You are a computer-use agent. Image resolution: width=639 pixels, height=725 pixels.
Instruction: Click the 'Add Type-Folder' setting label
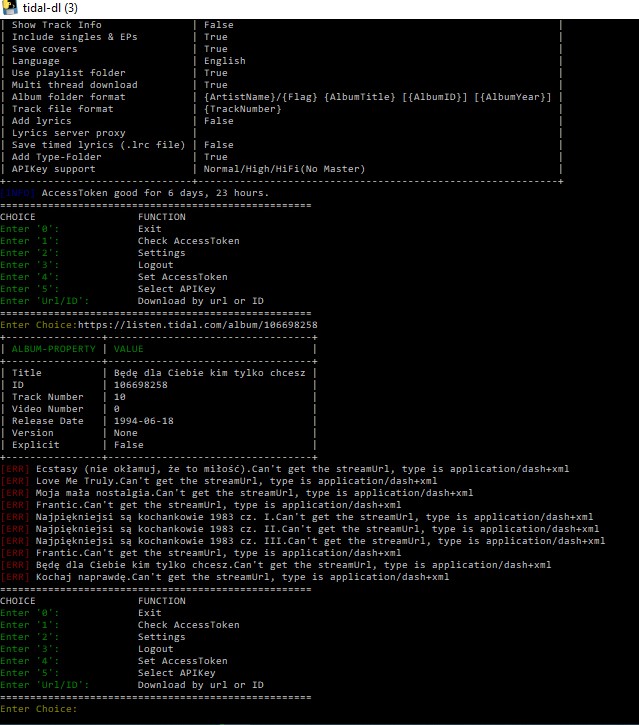pyautogui.click(x=56, y=157)
